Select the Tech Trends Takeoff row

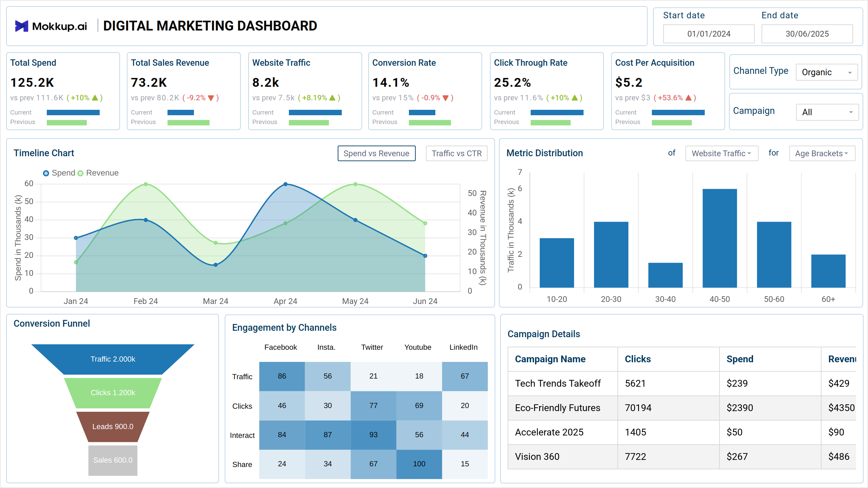click(682, 384)
